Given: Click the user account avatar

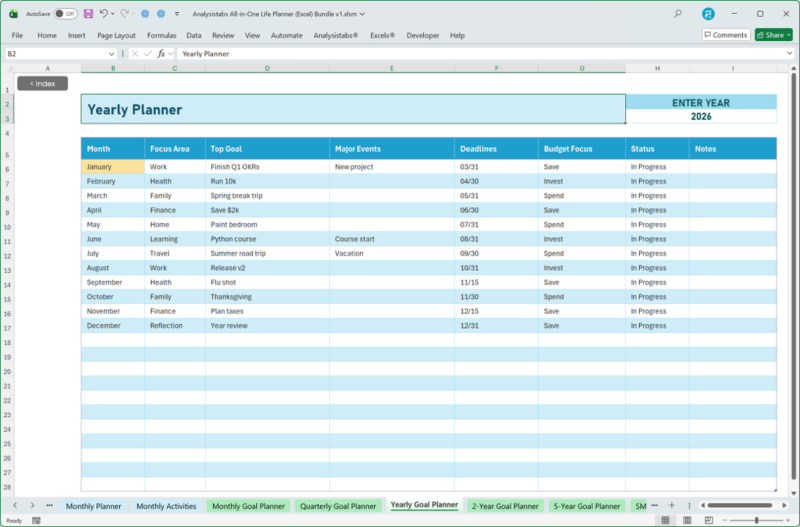Looking at the screenshot, I should point(708,14).
